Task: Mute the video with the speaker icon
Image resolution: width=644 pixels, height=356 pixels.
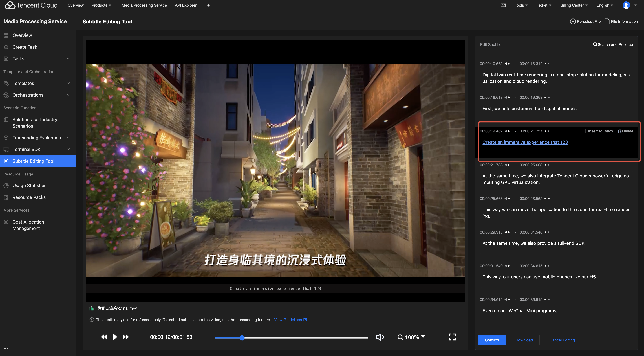Action: (x=380, y=337)
